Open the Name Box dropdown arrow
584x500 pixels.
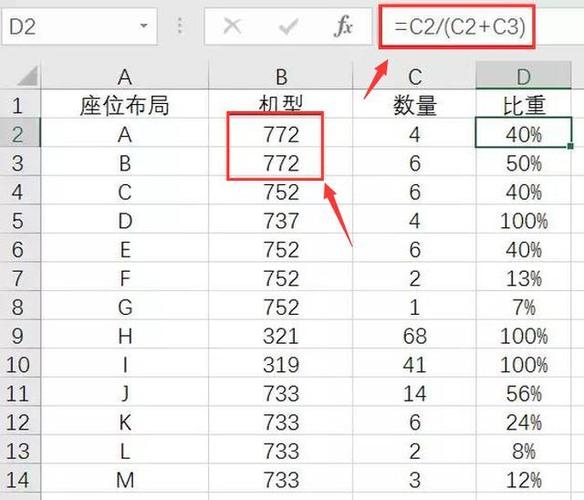point(143,26)
